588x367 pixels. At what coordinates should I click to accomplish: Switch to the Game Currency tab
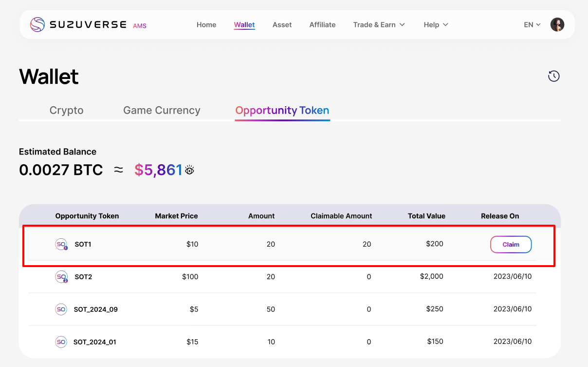[x=162, y=111]
